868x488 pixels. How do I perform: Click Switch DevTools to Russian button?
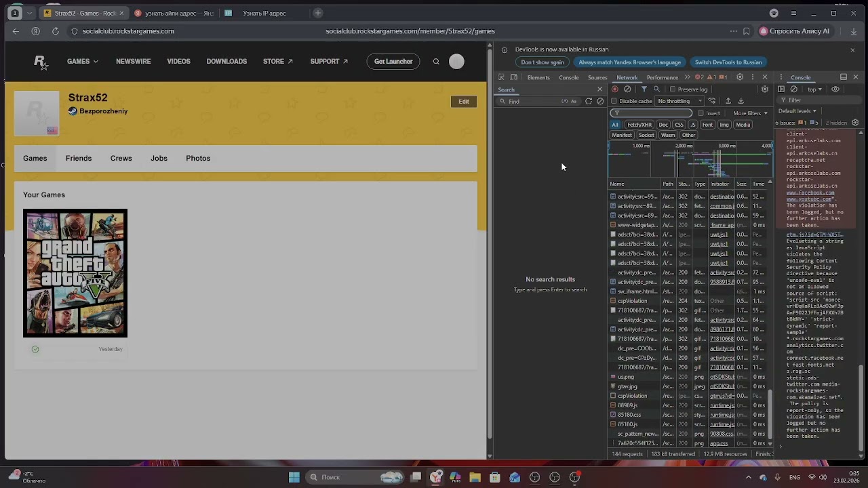(728, 62)
